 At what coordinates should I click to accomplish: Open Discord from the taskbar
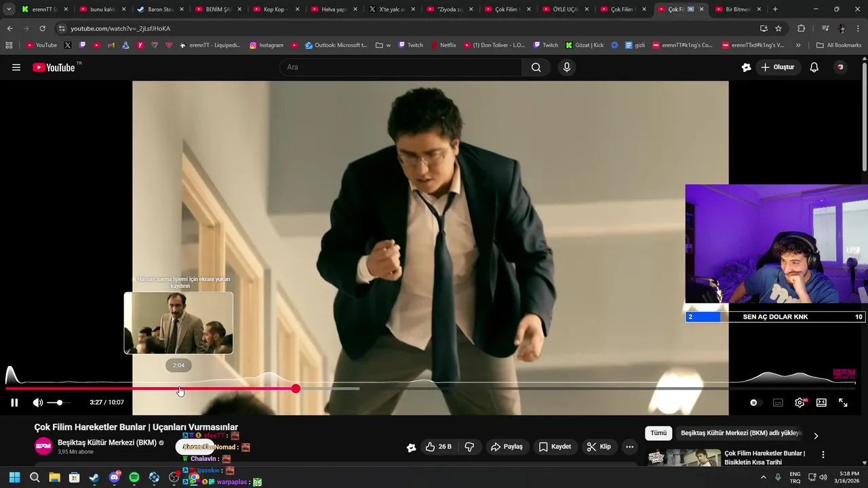coord(114,478)
